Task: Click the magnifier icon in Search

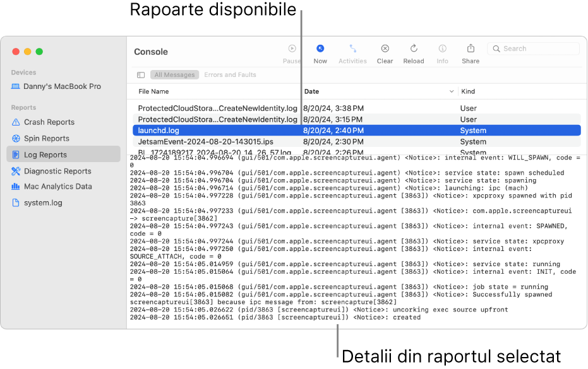Action: tap(496, 49)
